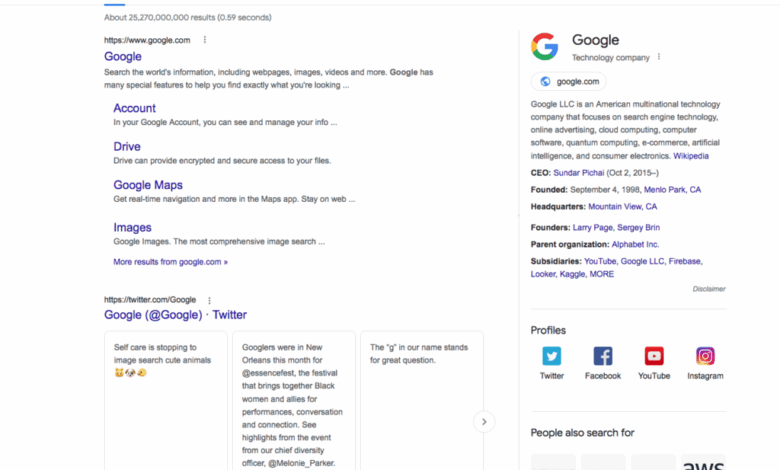Open the Instagram profile icon

click(x=705, y=356)
